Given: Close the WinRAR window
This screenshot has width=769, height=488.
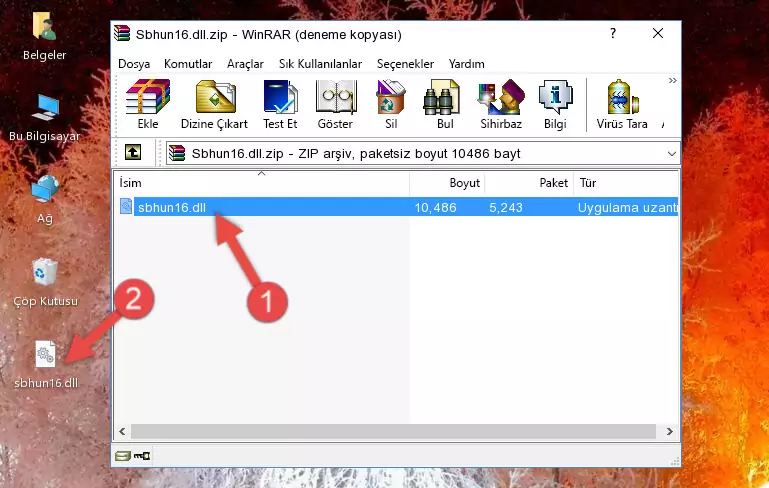Looking at the screenshot, I should coord(658,33).
